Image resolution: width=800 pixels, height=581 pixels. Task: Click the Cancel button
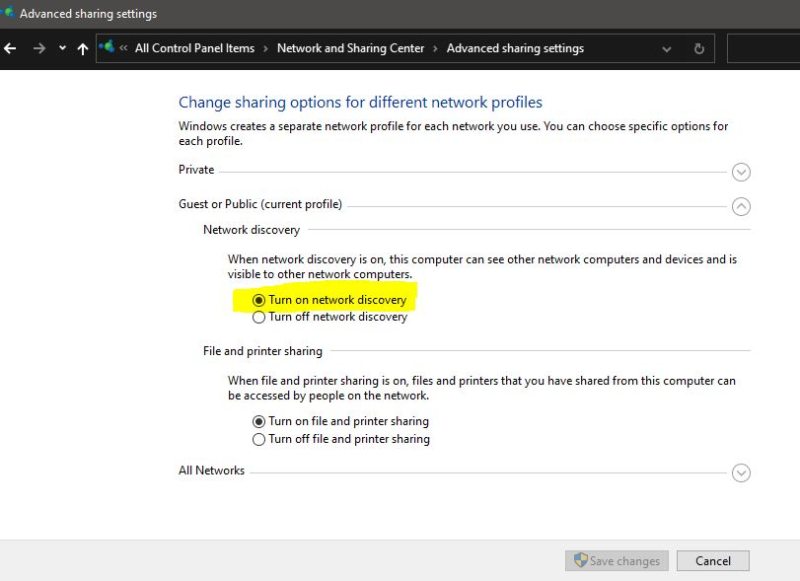point(712,561)
